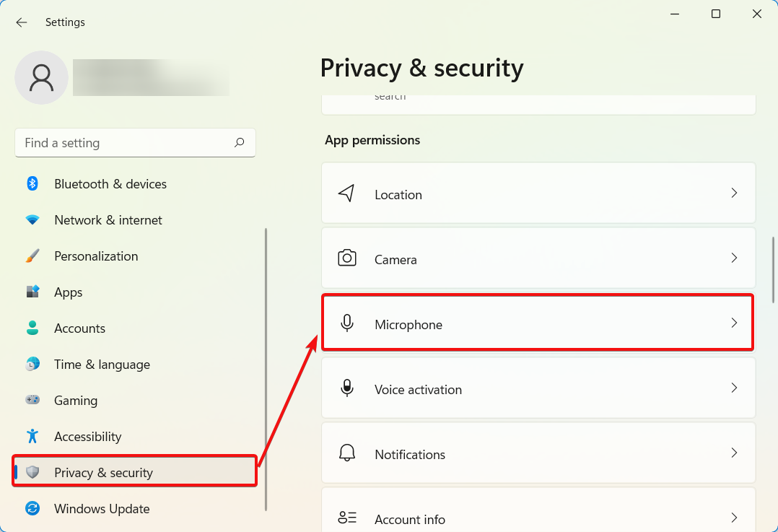The width and height of the screenshot is (778, 532).
Task: Click the Windows Update sync icon
Action: pos(32,508)
